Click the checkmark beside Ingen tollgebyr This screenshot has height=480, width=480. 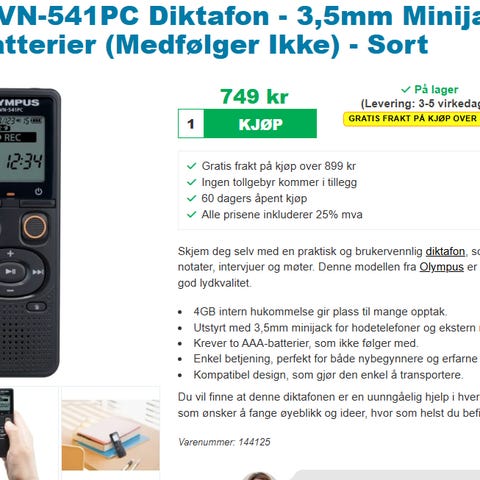tap(191, 182)
